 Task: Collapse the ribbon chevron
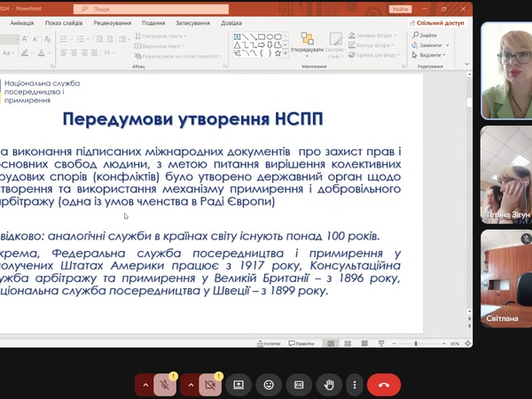(x=467, y=64)
